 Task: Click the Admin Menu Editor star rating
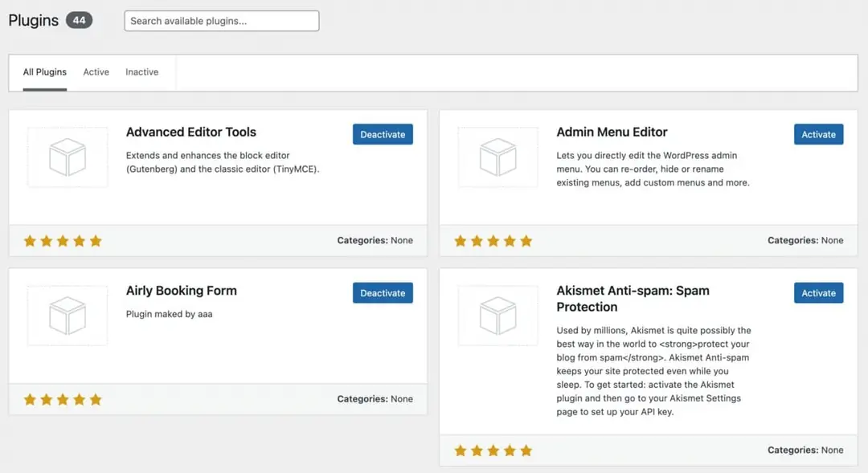pyautogui.click(x=493, y=240)
